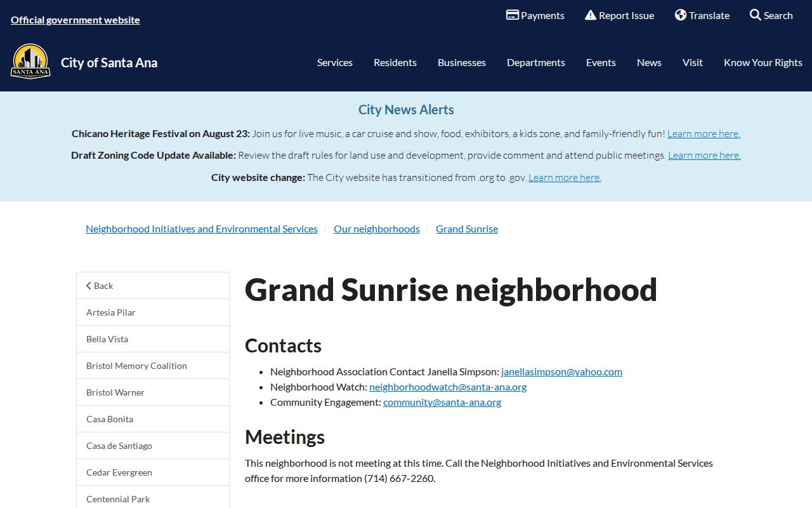Open Bristol Warner neighborhood
The width and height of the screenshot is (812, 508).
coord(153,392)
